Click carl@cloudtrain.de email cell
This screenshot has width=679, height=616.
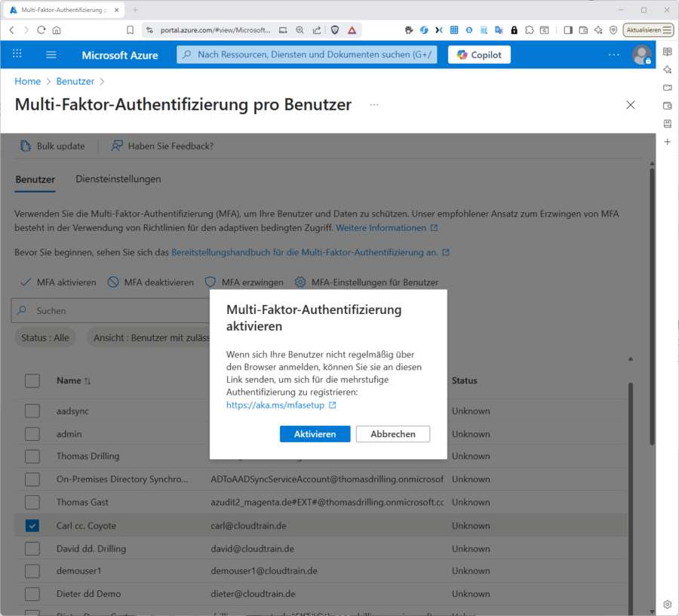[x=248, y=525]
